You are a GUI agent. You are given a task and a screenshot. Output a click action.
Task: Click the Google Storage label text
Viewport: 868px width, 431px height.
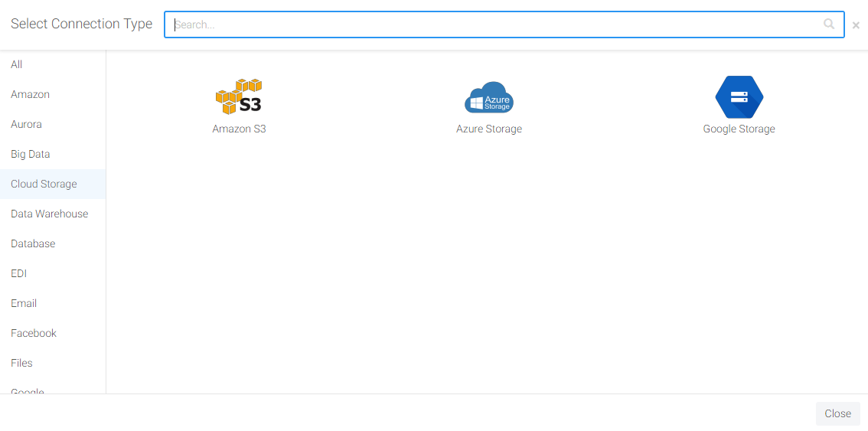point(739,129)
